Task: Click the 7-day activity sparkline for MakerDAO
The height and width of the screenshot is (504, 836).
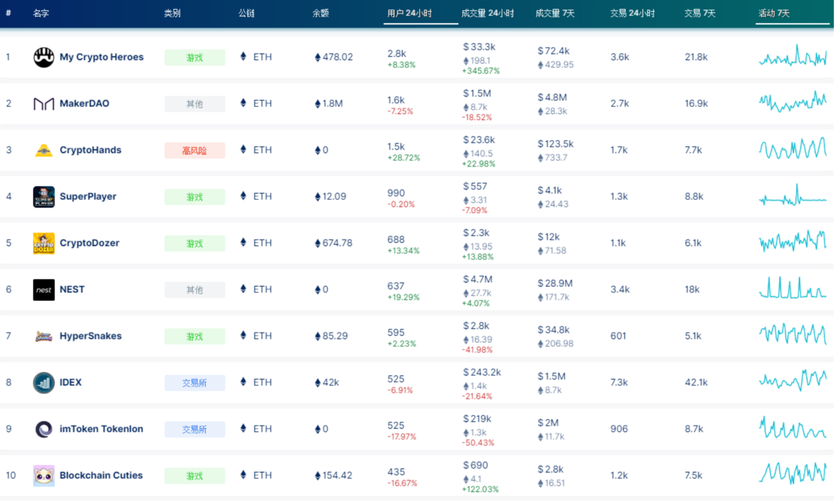Action: [793, 102]
